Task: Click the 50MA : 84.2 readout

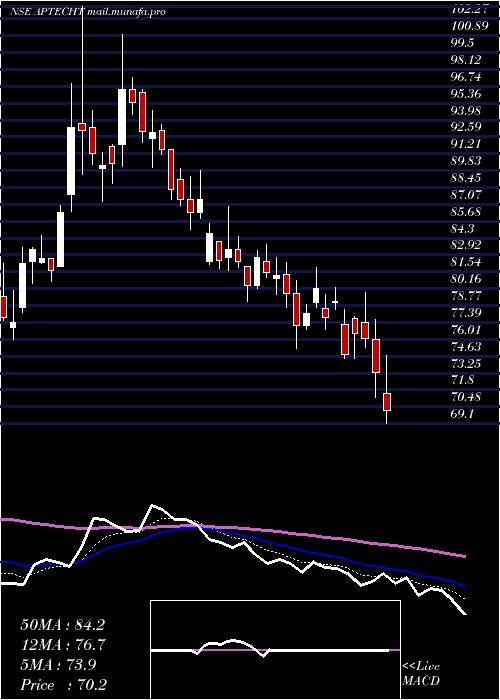Action: (x=62, y=625)
